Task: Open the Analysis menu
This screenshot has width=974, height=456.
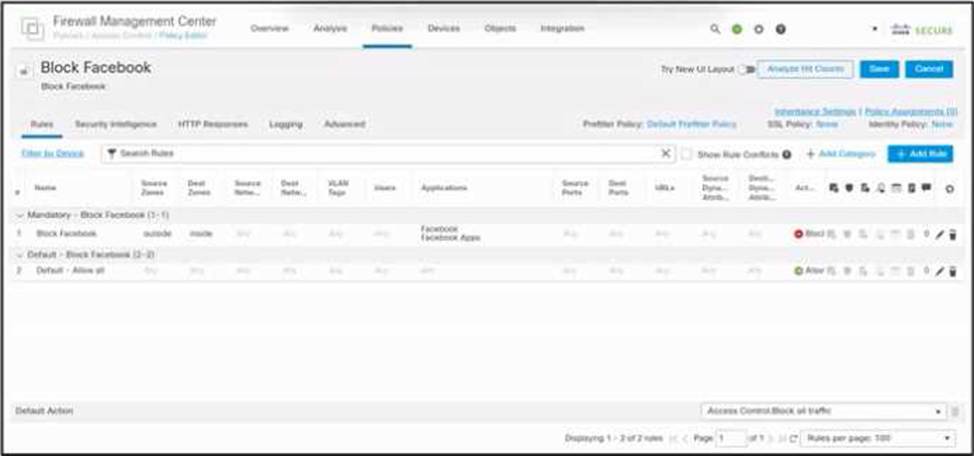Action: [x=330, y=29]
